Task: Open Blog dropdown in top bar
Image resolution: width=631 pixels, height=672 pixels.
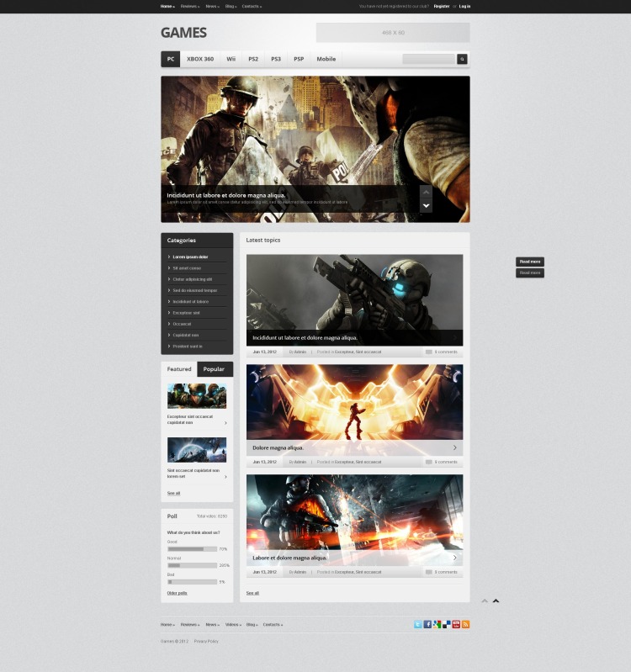Action: tap(231, 7)
